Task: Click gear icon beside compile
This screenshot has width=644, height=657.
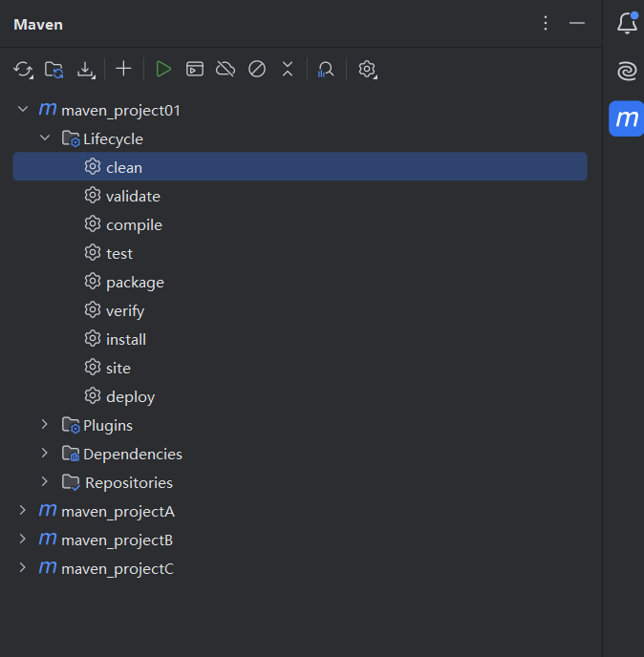Action: pyautogui.click(x=93, y=224)
